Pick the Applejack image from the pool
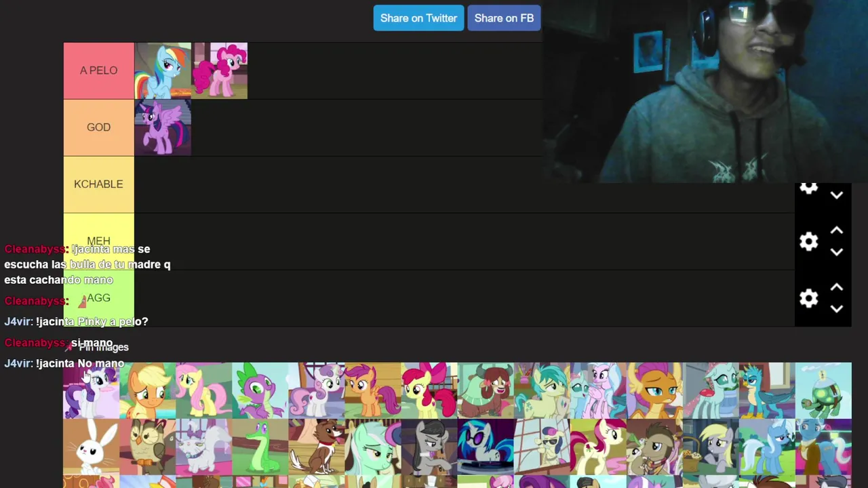Screen dimensions: 868x488 (x=147, y=390)
